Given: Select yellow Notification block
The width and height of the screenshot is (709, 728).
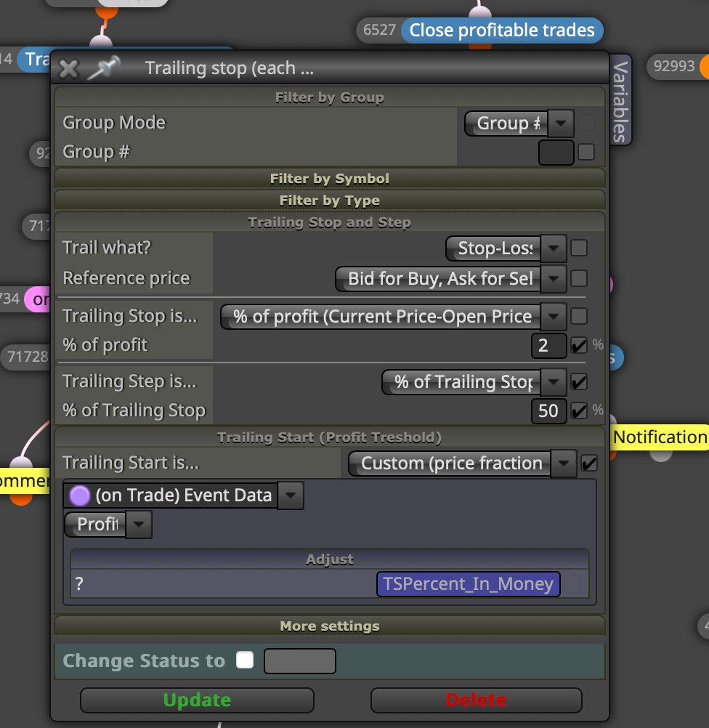Looking at the screenshot, I should click(x=660, y=437).
